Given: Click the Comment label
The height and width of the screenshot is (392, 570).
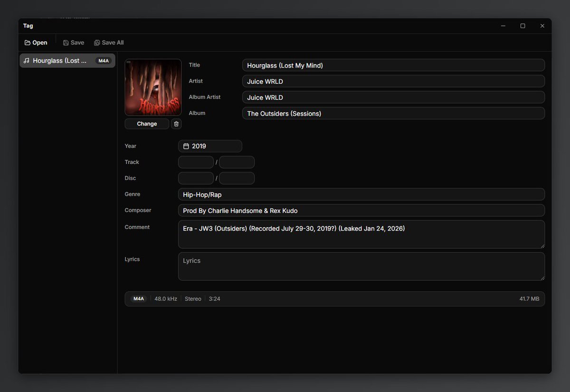Looking at the screenshot, I should click(x=137, y=227).
